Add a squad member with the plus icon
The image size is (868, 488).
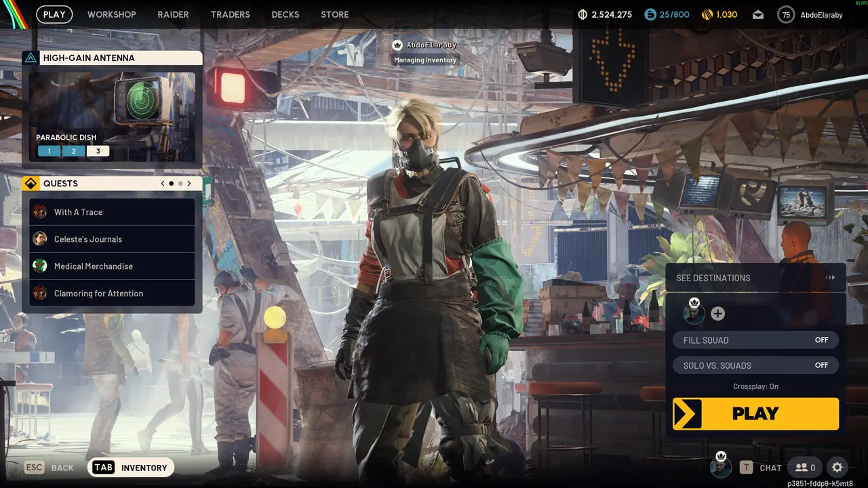(x=717, y=314)
